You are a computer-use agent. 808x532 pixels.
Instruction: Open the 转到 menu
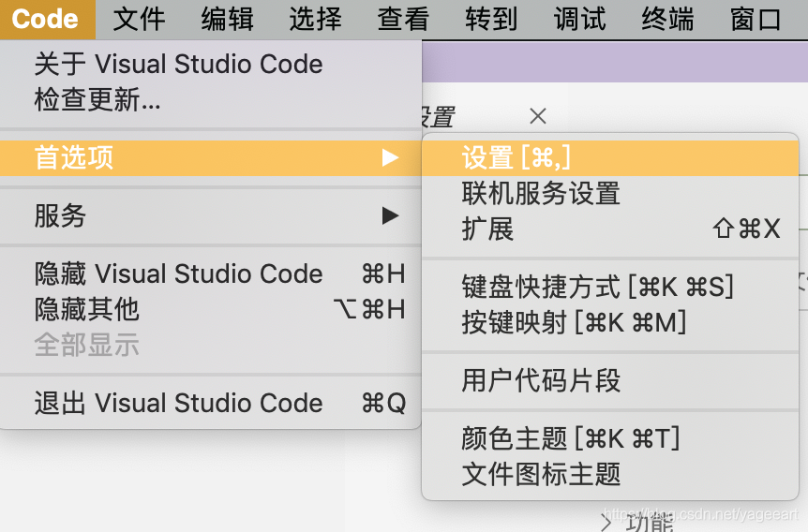(491, 19)
